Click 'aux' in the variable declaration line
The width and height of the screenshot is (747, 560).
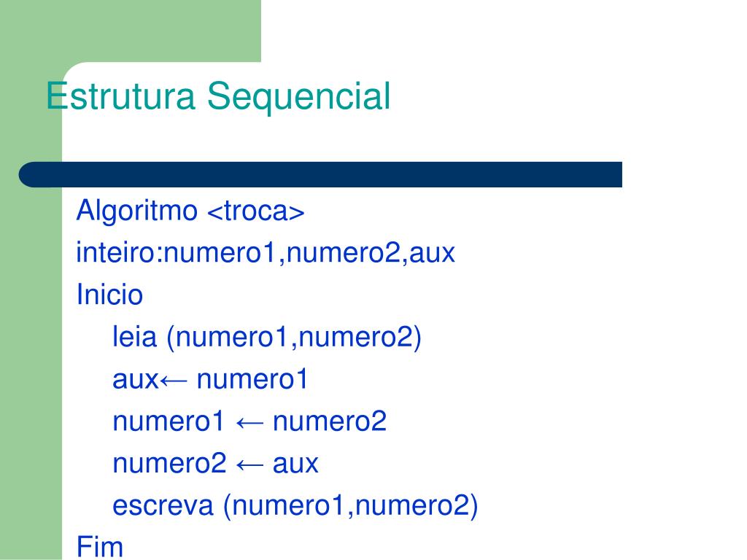click(x=432, y=253)
